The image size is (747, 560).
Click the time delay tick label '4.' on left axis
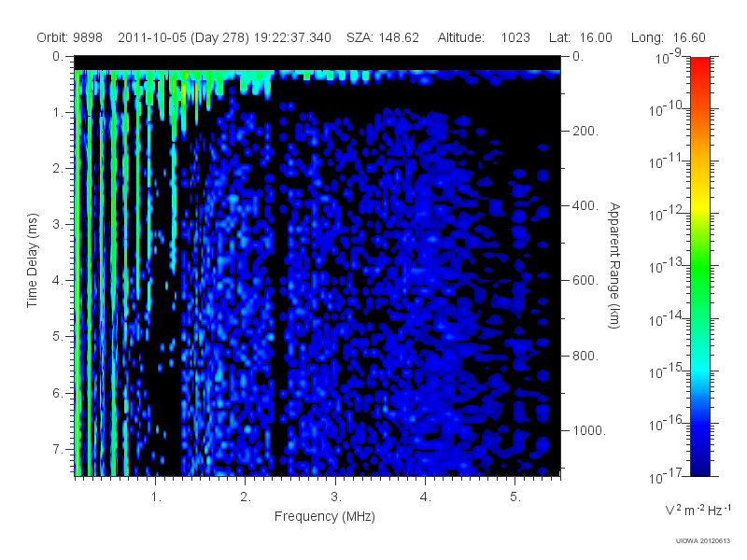58,281
